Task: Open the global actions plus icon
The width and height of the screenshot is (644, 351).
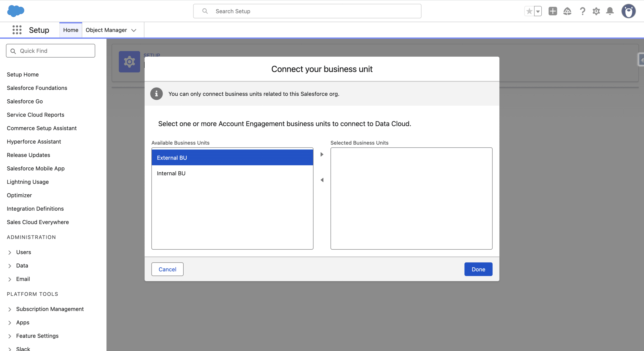Action: click(553, 11)
